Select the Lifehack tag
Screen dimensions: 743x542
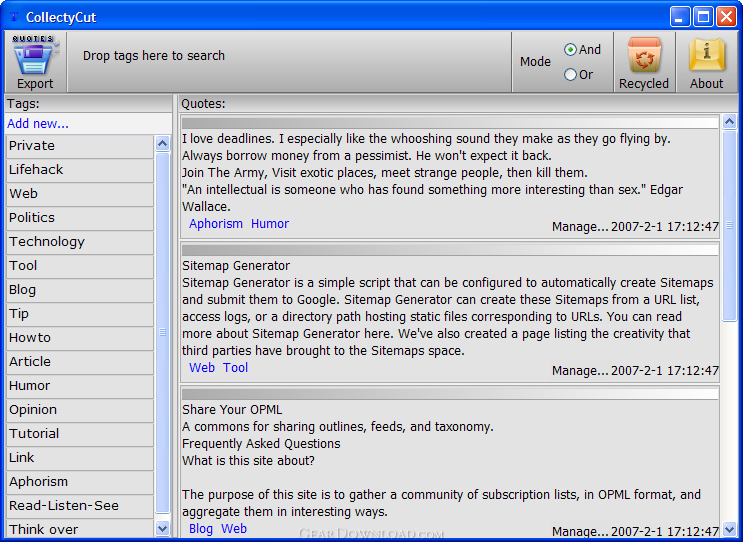36,170
